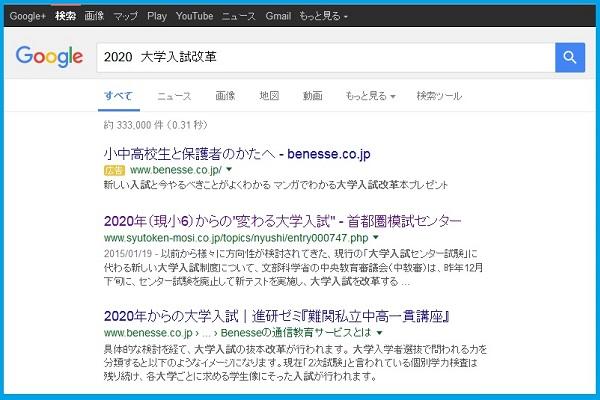This screenshot has height=400, width=600.
Task: Open 画像 in the top black bar
Action: [94, 16]
